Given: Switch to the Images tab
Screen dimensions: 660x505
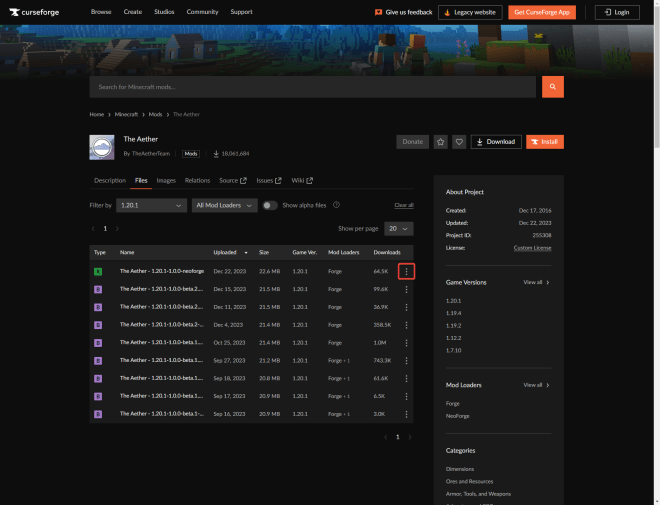Looking at the screenshot, I should click(166, 181).
